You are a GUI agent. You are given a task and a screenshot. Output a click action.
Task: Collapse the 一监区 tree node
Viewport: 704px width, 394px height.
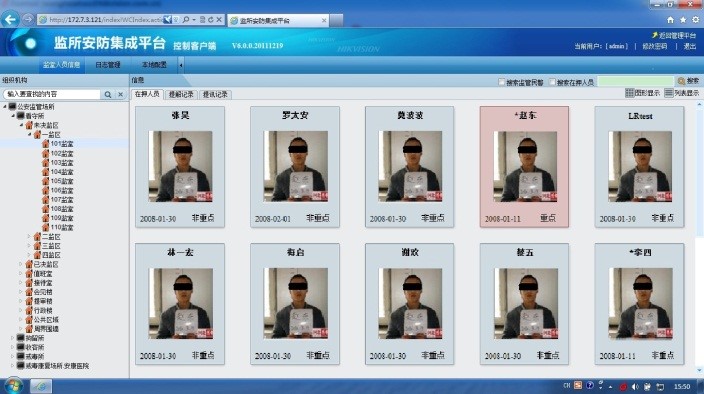click(29, 135)
